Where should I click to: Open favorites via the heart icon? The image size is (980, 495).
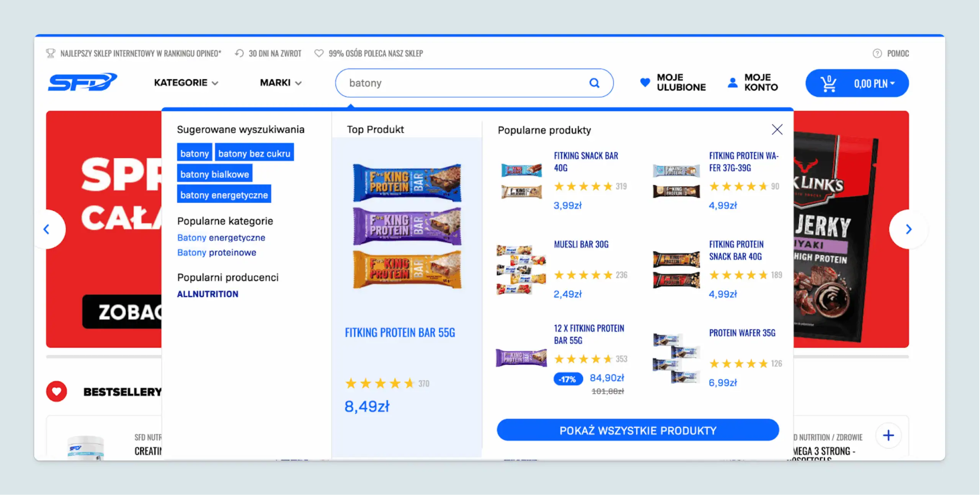[645, 82]
